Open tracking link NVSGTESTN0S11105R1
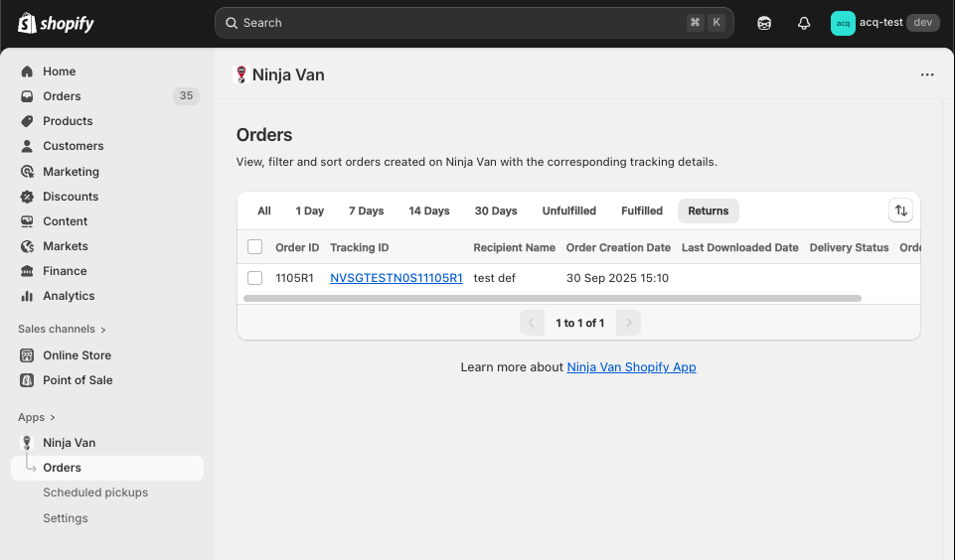Screen dimensions: 955x560 pyautogui.click(x=396, y=278)
